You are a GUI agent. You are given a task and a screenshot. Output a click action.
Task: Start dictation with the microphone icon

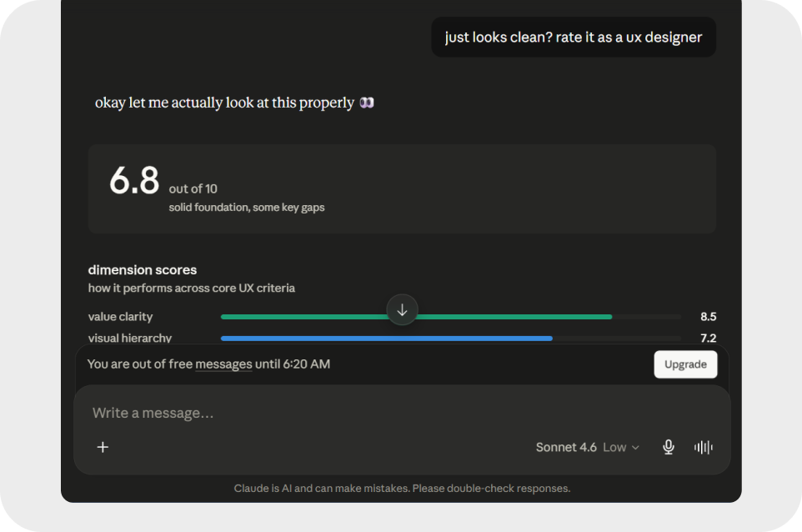668,447
